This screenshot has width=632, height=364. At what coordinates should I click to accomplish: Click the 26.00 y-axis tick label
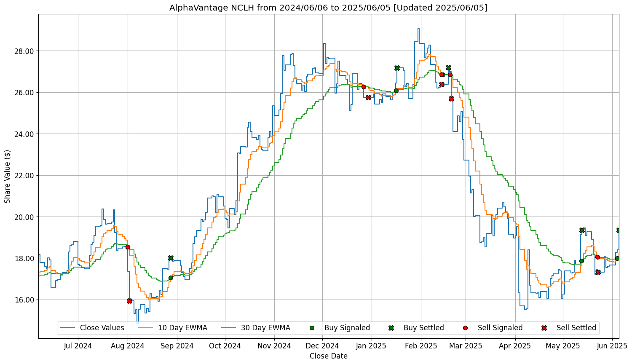tap(24, 93)
